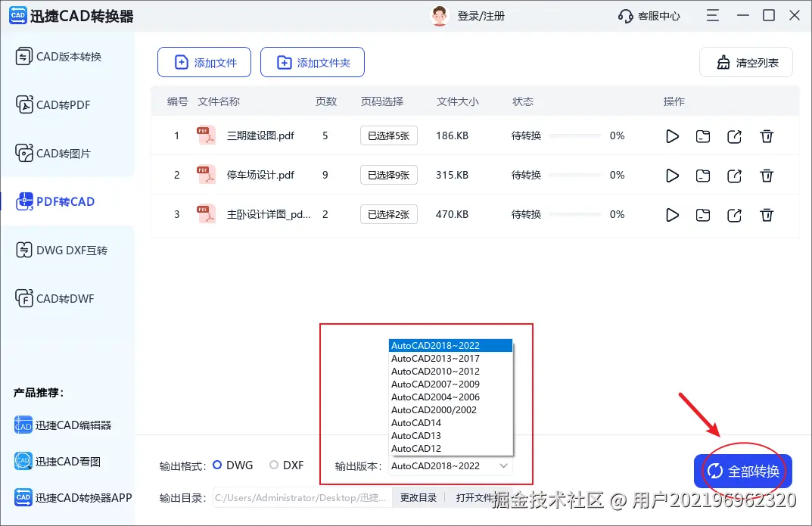Click 添加文件 button

coord(204,63)
